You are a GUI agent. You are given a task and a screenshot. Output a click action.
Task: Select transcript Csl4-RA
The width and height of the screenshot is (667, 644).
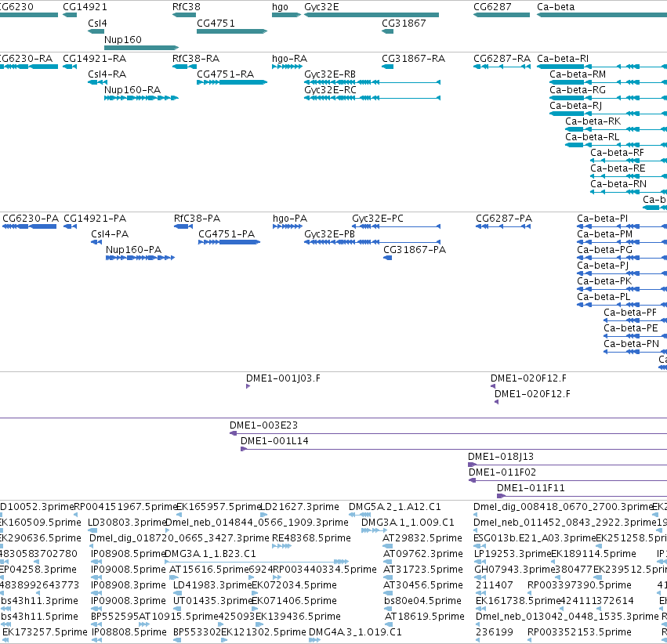click(97, 82)
